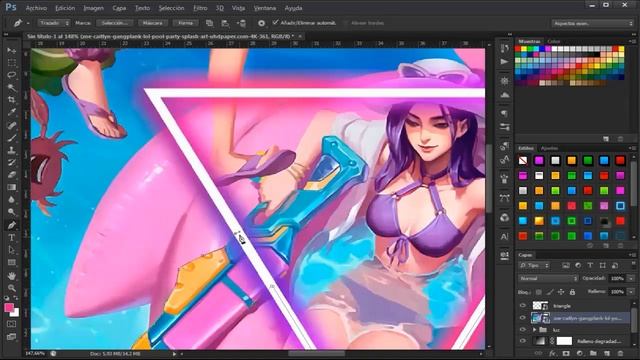This screenshot has height=360, width=640.
Task: Open the pen options gear icon
Action: pyautogui.click(x=261, y=23)
